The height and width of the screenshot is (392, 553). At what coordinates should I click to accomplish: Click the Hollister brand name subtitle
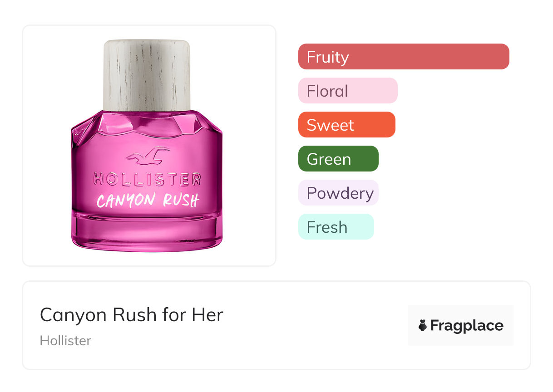click(x=65, y=341)
